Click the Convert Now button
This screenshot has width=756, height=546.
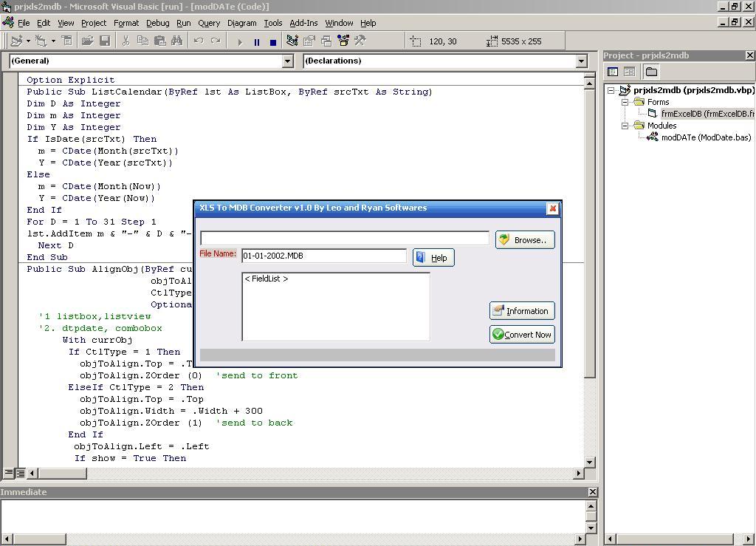[522, 335]
